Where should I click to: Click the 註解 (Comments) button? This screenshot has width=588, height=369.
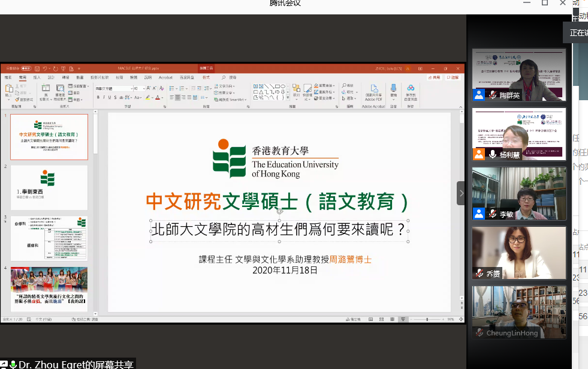[x=453, y=77]
